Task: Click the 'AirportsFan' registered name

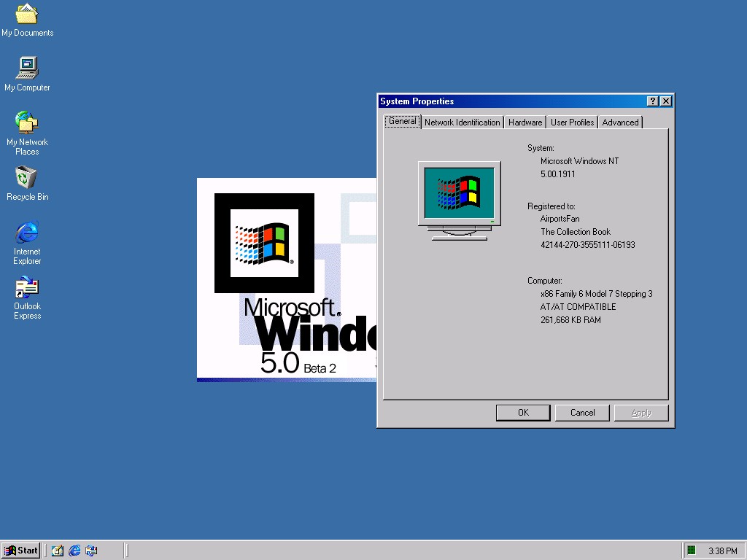Action: pos(560,219)
